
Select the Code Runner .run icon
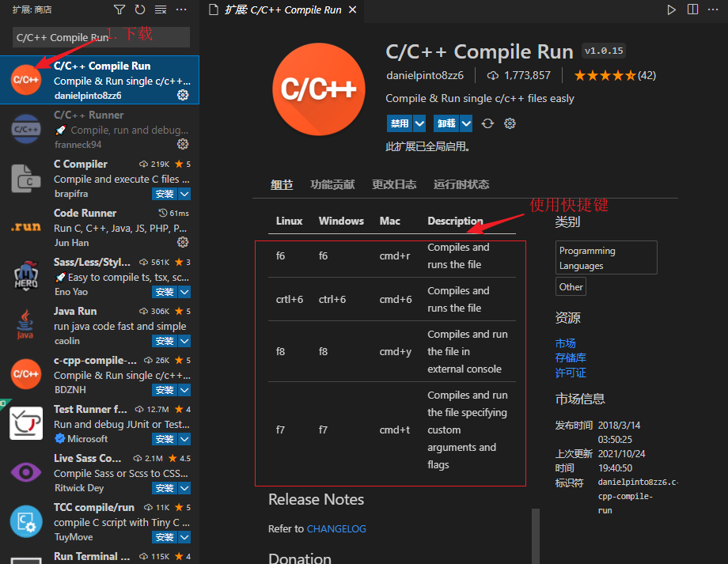click(26, 227)
